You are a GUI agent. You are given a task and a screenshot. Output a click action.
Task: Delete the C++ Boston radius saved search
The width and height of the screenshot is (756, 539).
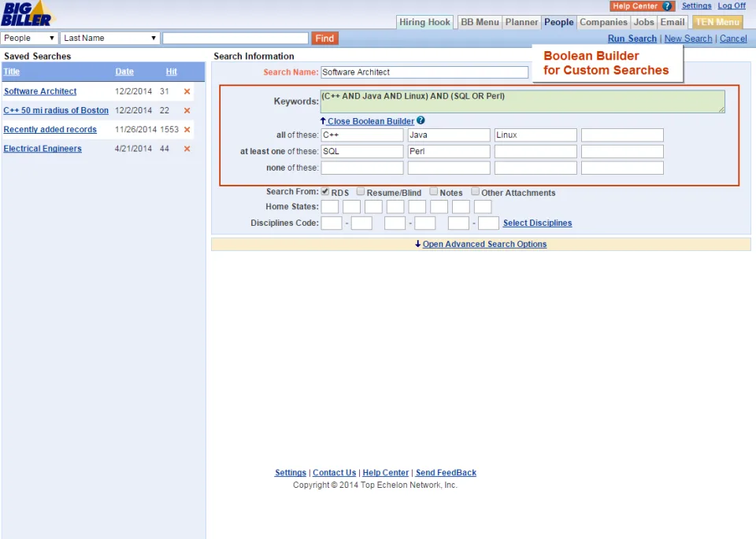click(x=187, y=111)
